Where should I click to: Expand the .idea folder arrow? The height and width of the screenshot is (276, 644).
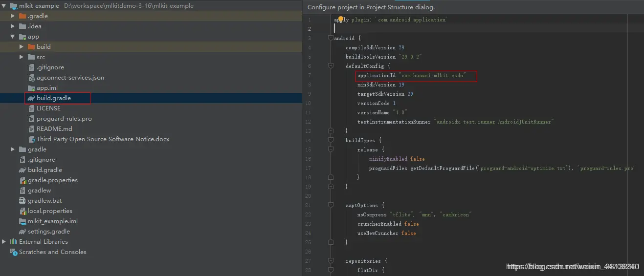coord(13,26)
